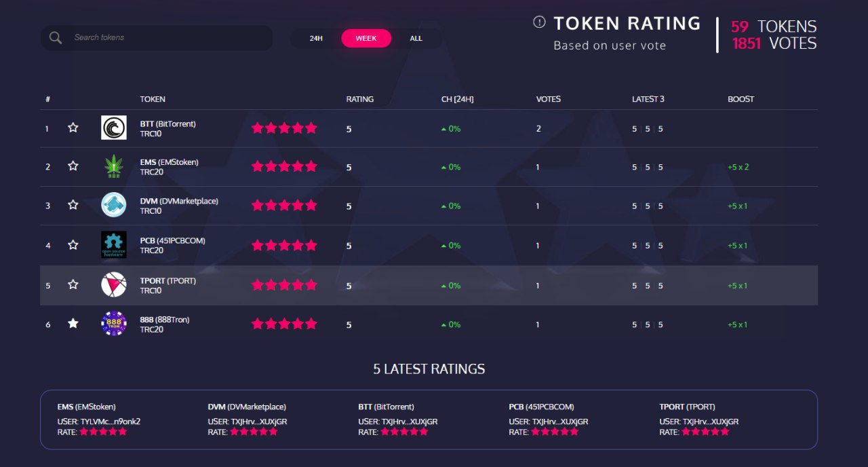Click the BitTorrent token logo
The image size is (868, 467).
click(114, 128)
